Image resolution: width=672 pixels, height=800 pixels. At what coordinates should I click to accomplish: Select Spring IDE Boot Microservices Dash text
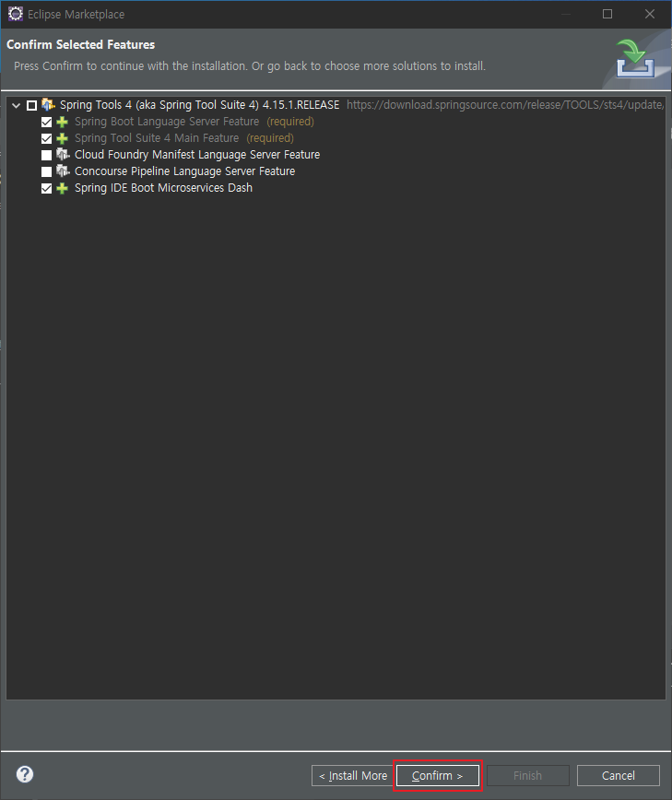click(x=163, y=188)
